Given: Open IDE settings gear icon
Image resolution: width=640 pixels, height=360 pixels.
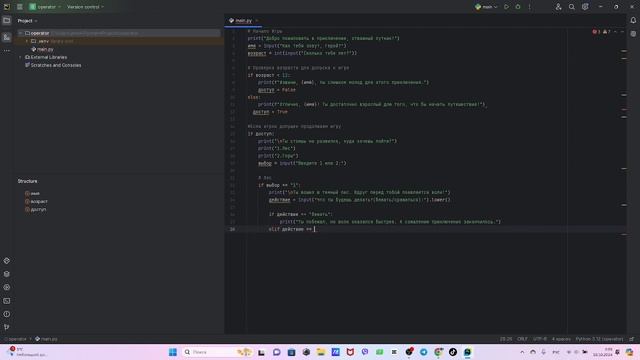Looking at the screenshot, I should [x=585, y=7].
